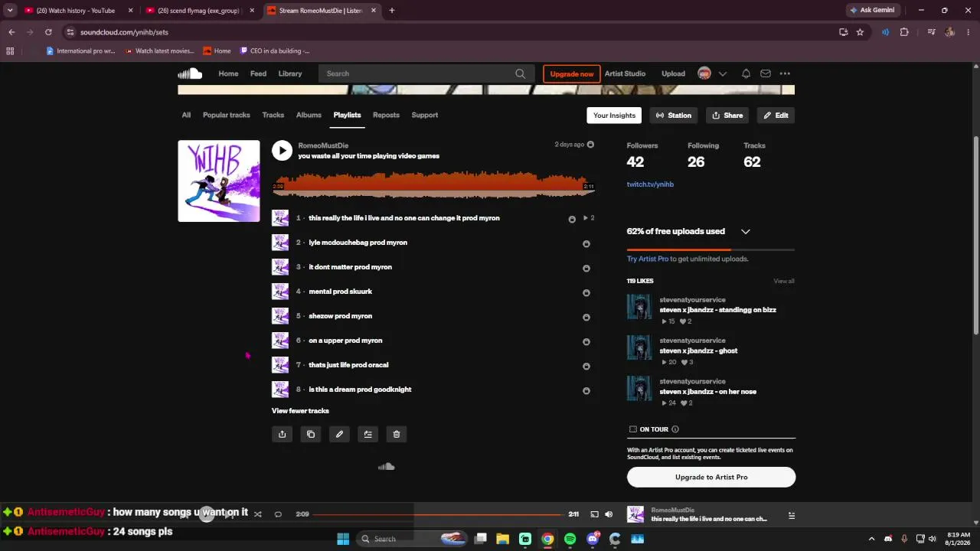Screen dimensions: 980x551
Task: Toggle repeat in the player bar
Action: point(278,514)
